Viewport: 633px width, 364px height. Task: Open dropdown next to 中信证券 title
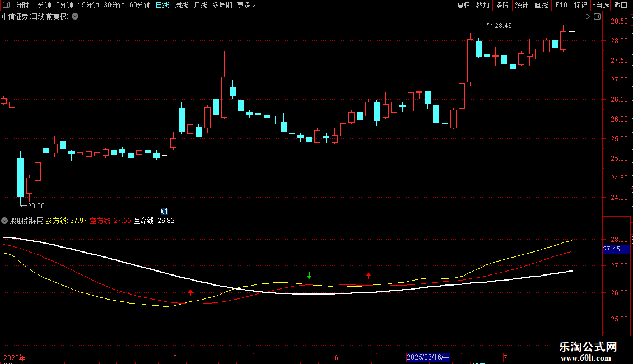(75, 17)
